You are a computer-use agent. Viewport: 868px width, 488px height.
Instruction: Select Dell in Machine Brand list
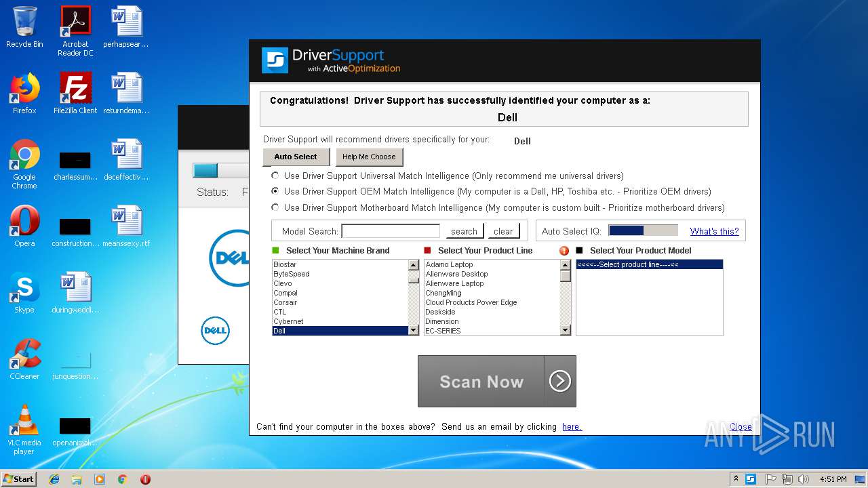pyautogui.click(x=340, y=331)
